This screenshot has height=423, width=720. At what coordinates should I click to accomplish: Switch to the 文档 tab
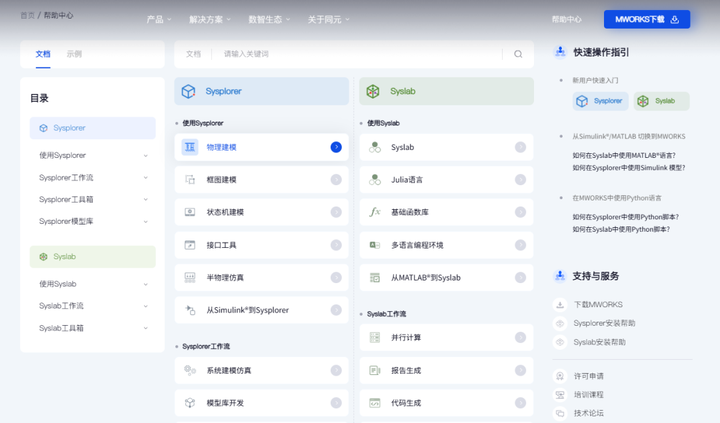[43, 54]
